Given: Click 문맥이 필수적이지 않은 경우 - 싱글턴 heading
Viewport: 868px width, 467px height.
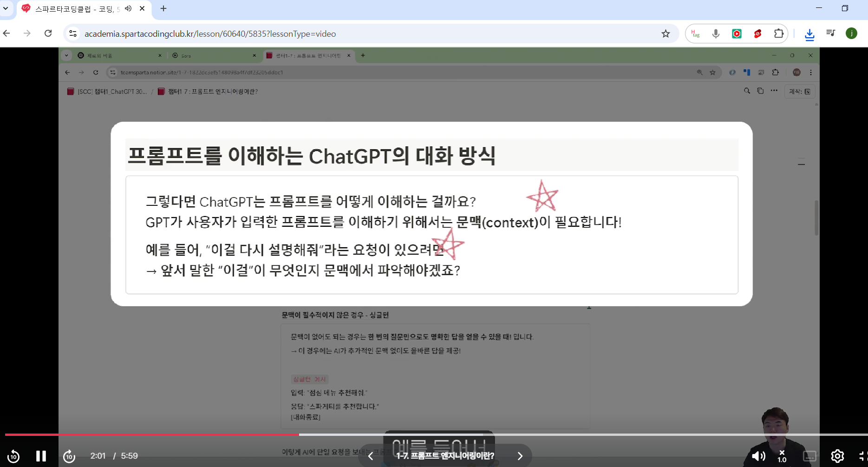Looking at the screenshot, I should tap(335, 315).
